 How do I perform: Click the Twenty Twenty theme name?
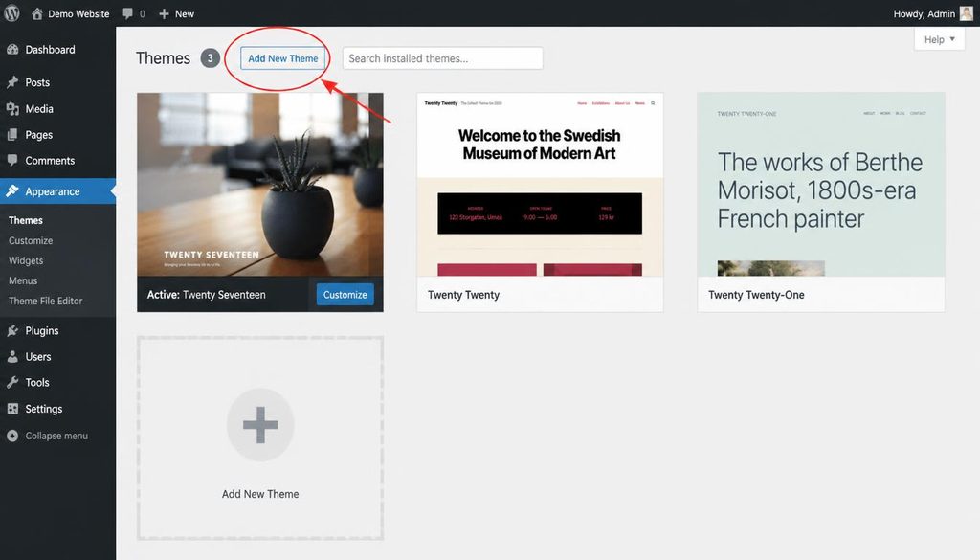pos(464,295)
